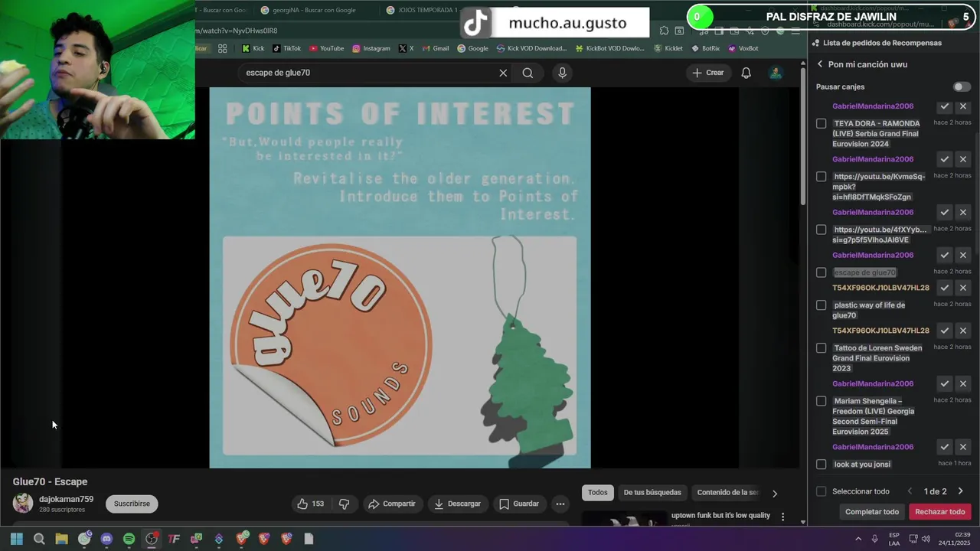Open the YouTube account avatar menu
Screen dimensions: 980x551
click(776, 73)
